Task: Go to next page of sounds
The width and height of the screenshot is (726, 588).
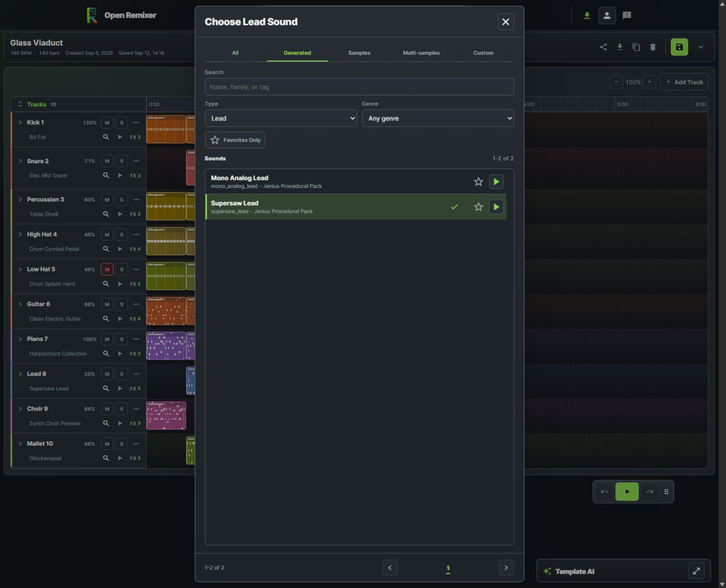Action: (506, 568)
